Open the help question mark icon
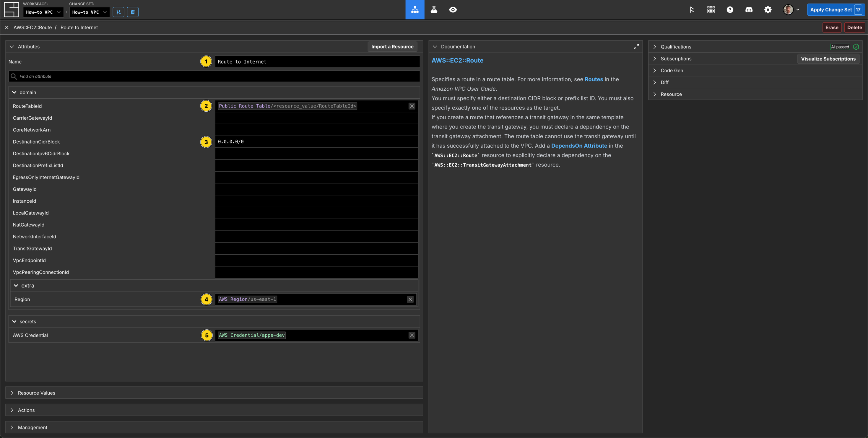The width and height of the screenshot is (868, 438). [730, 9]
